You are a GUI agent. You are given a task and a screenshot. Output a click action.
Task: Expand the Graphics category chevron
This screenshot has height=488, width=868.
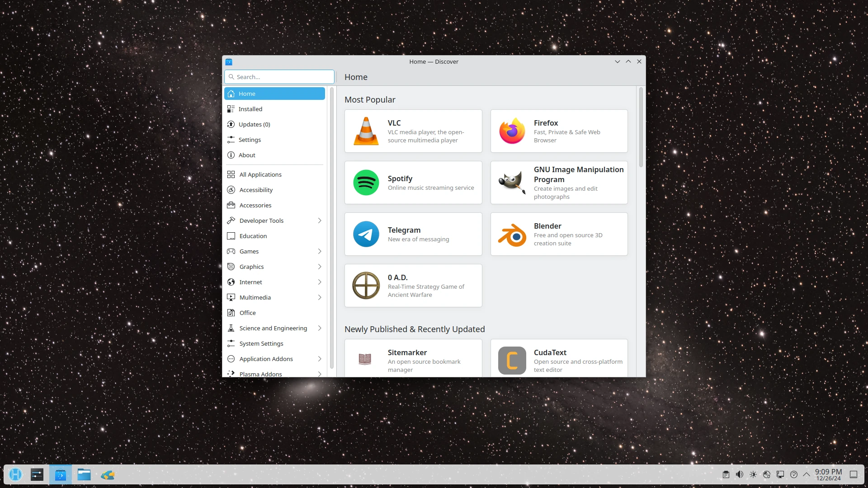[x=320, y=267]
